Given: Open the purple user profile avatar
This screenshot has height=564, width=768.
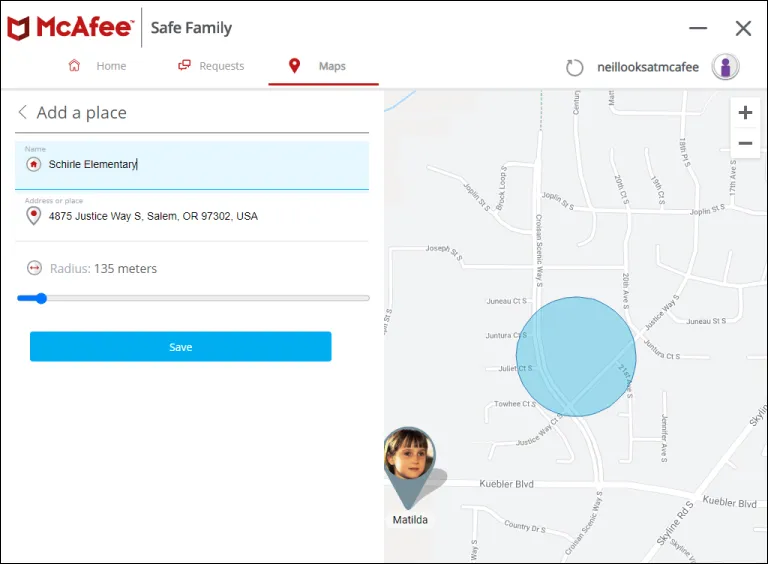Looking at the screenshot, I should click(x=725, y=67).
